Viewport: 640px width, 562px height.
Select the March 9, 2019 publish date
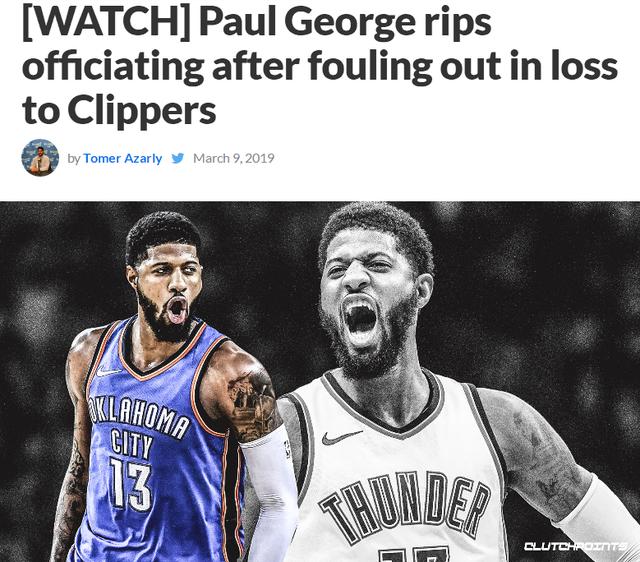(233, 158)
